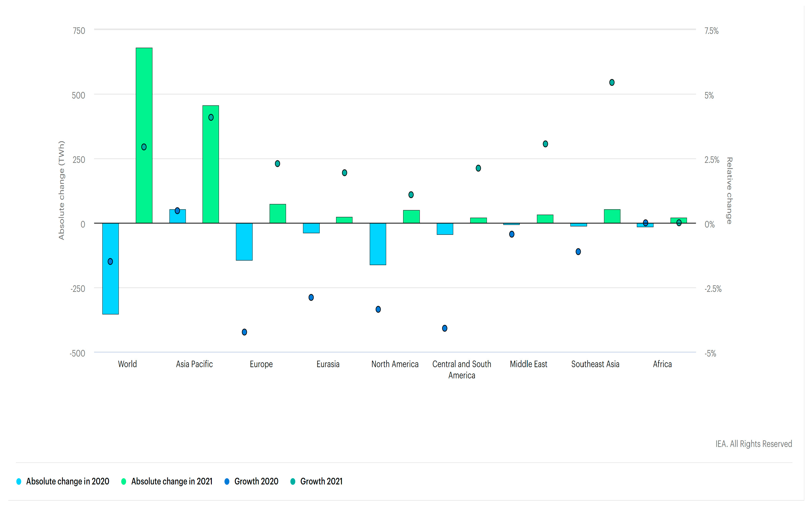812x510 pixels.
Task: Click the World Growth 2021 dot
Action: [144, 147]
